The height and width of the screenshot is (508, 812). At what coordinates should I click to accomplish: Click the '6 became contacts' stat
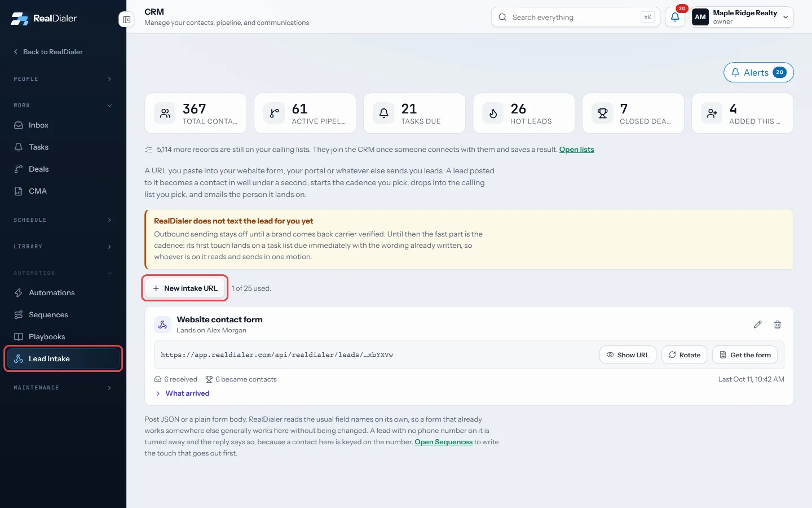(241, 379)
